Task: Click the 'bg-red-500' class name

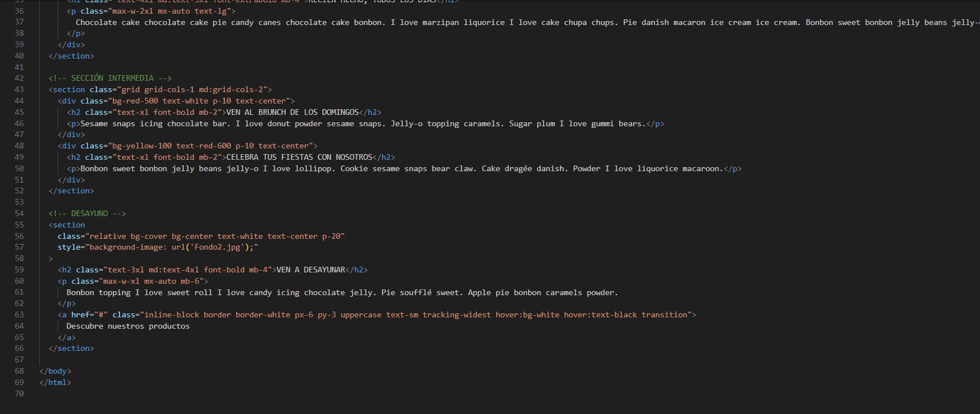Action: pyautogui.click(x=135, y=101)
